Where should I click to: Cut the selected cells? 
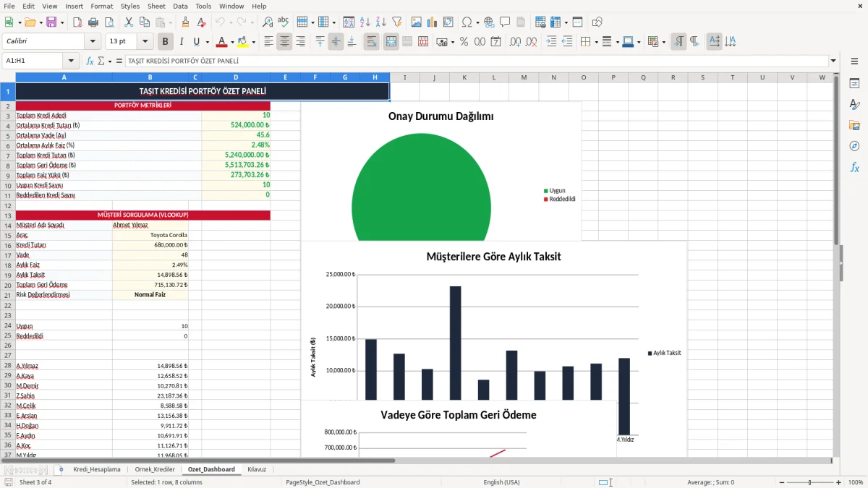point(129,22)
